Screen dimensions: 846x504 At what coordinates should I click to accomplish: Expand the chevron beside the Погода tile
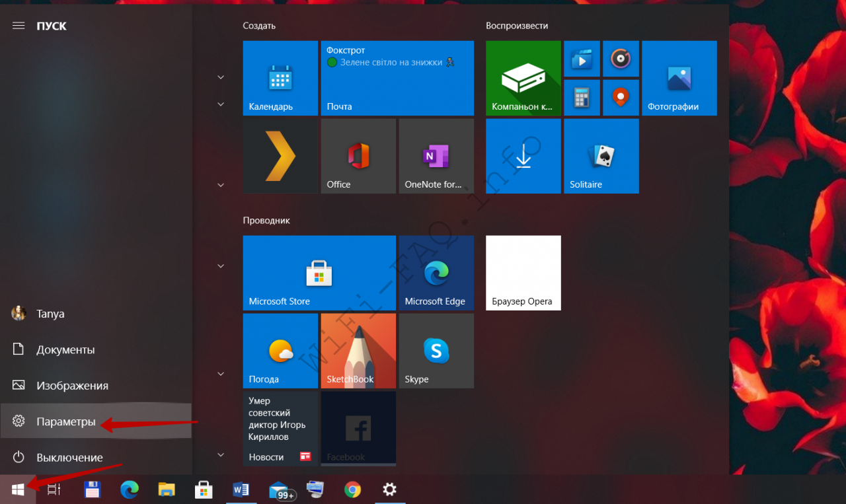221,374
